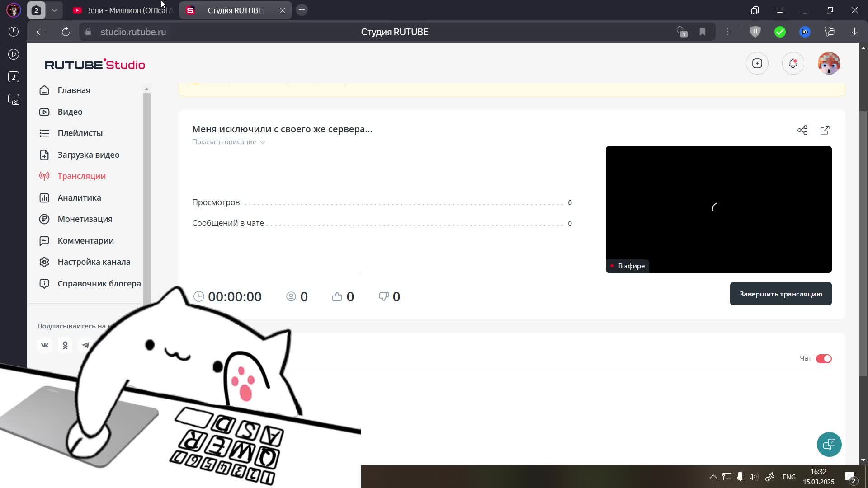868x488 pixels.
Task: Open Настройка канала settings
Action: [94, 262]
